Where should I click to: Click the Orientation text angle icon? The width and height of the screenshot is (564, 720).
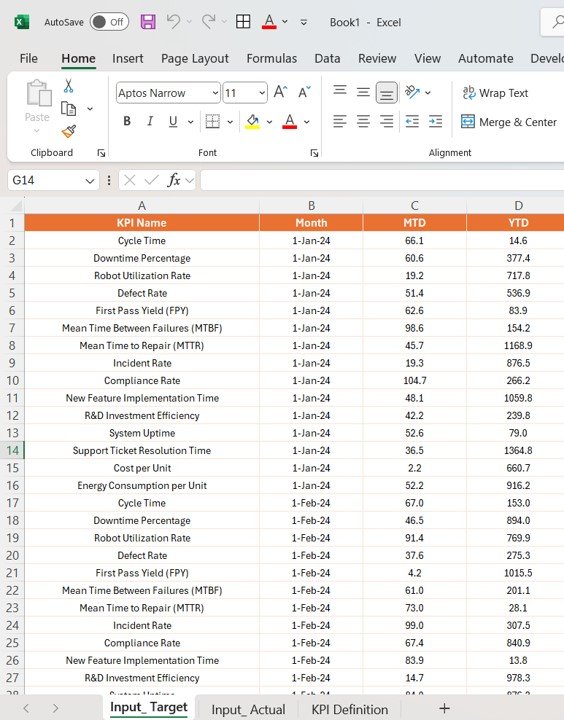pyautogui.click(x=412, y=92)
